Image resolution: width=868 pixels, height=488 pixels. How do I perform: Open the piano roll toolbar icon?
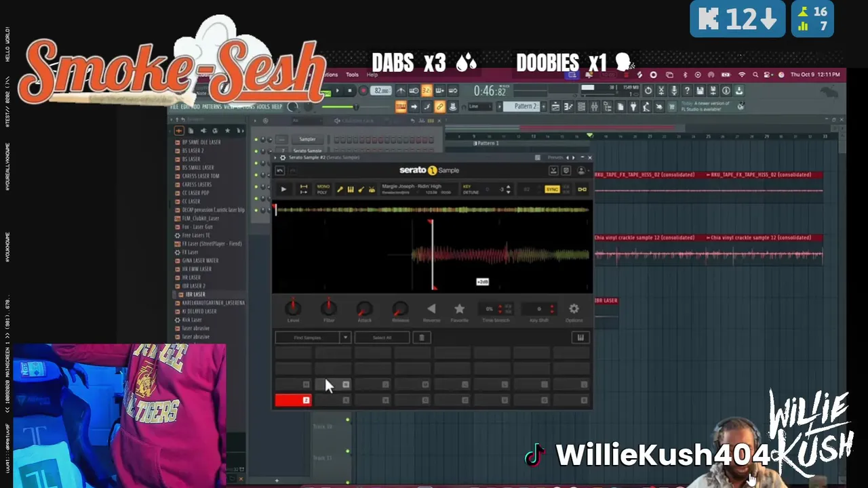coord(568,106)
